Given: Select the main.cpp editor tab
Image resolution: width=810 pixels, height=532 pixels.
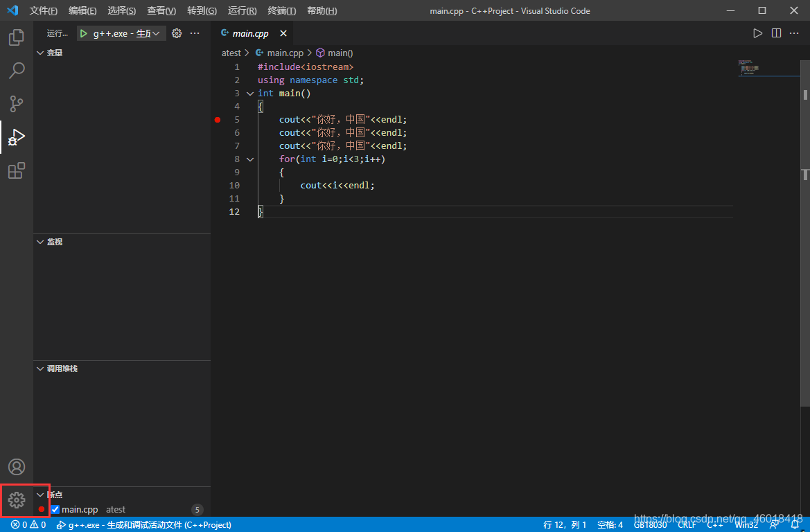Looking at the screenshot, I should pos(251,33).
